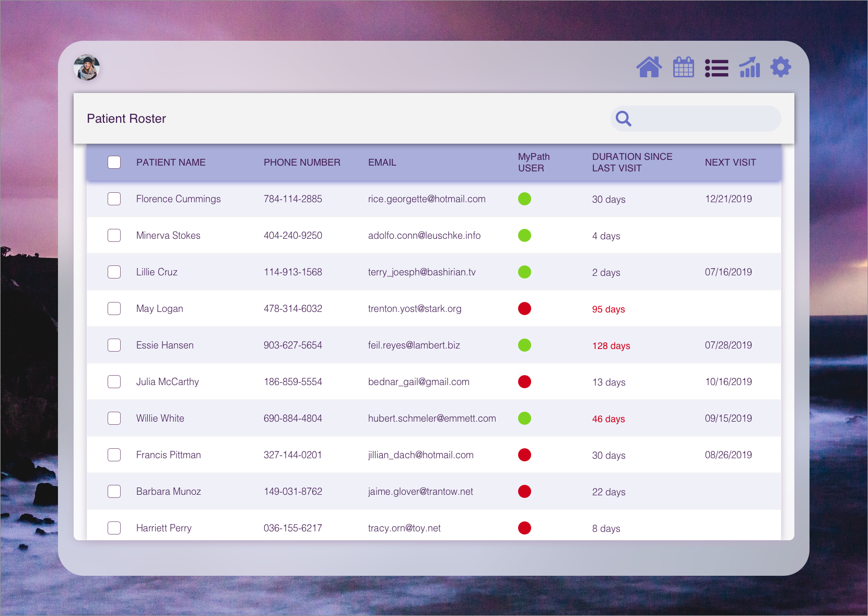Open the calendar icon in top navigation
This screenshot has height=616, width=868.
pos(684,67)
